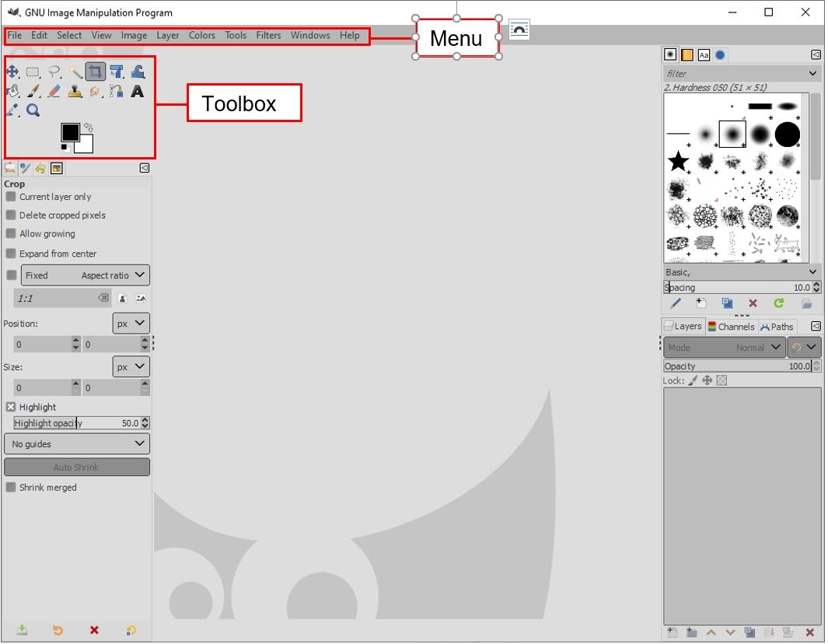Click the edit brush pencil icon
828x644 pixels.
click(676, 303)
